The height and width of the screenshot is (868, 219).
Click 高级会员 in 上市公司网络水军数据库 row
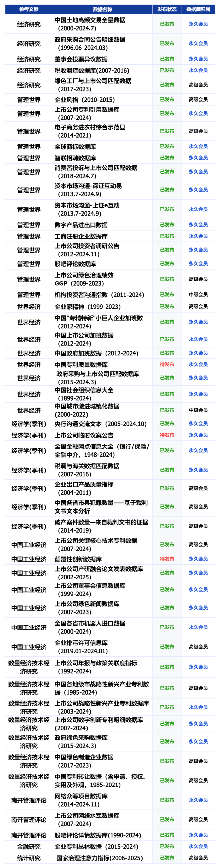198,820
